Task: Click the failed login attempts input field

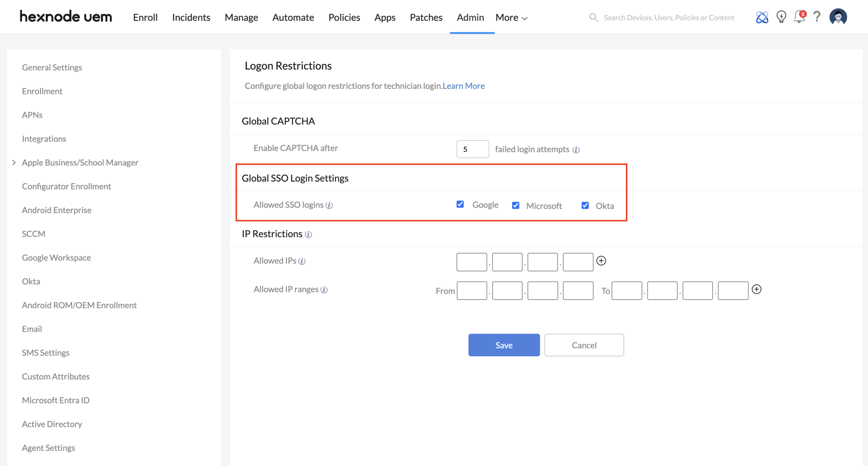Action: point(472,149)
